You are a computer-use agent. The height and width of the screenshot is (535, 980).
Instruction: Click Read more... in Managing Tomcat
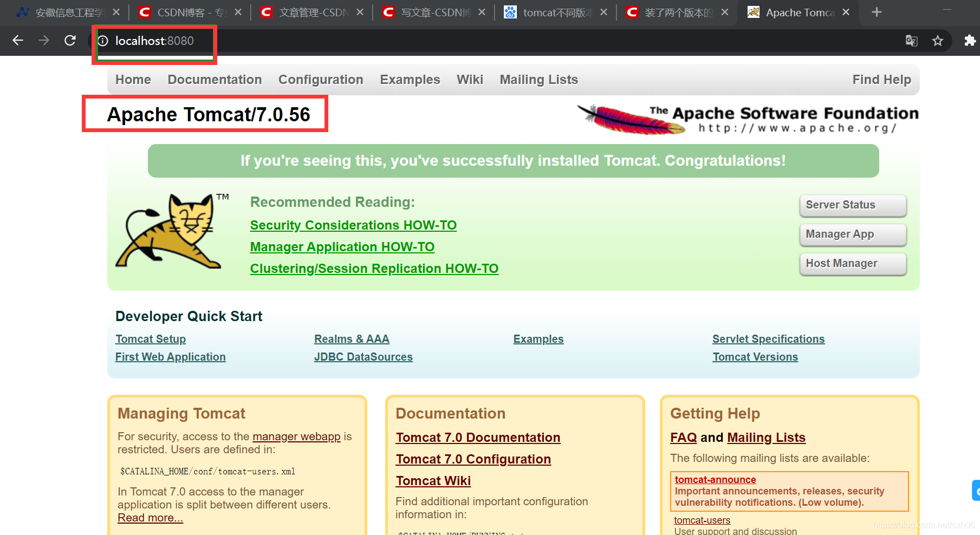coord(150,518)
